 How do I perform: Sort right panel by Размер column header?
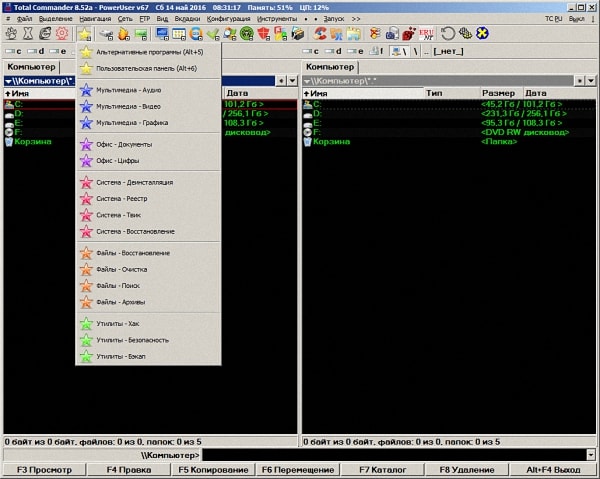pos(497,93)
